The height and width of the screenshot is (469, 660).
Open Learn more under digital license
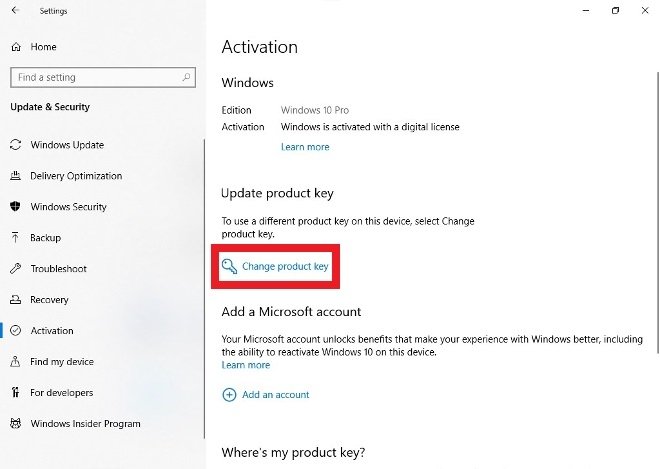(305, 147)
